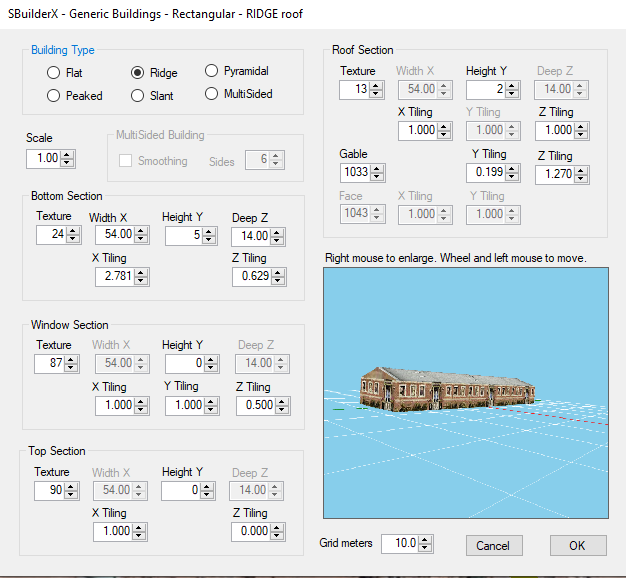Adjust Window Section Height Y spinner
The image size is (626, 578).
pyautogui.click(x=211, y=364)
